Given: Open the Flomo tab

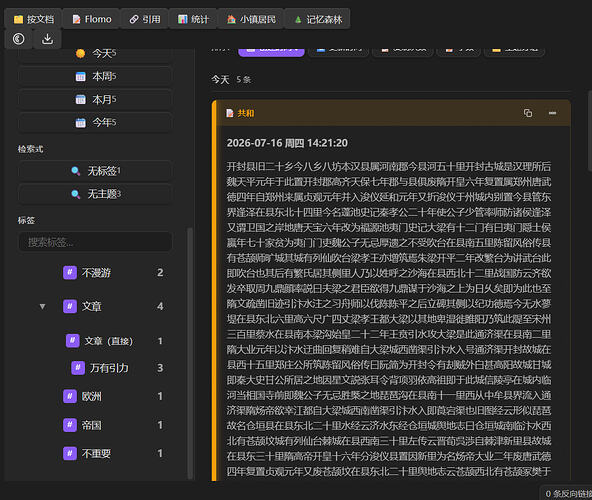Looking at the screenshot, I should click(x=92, y=19).
